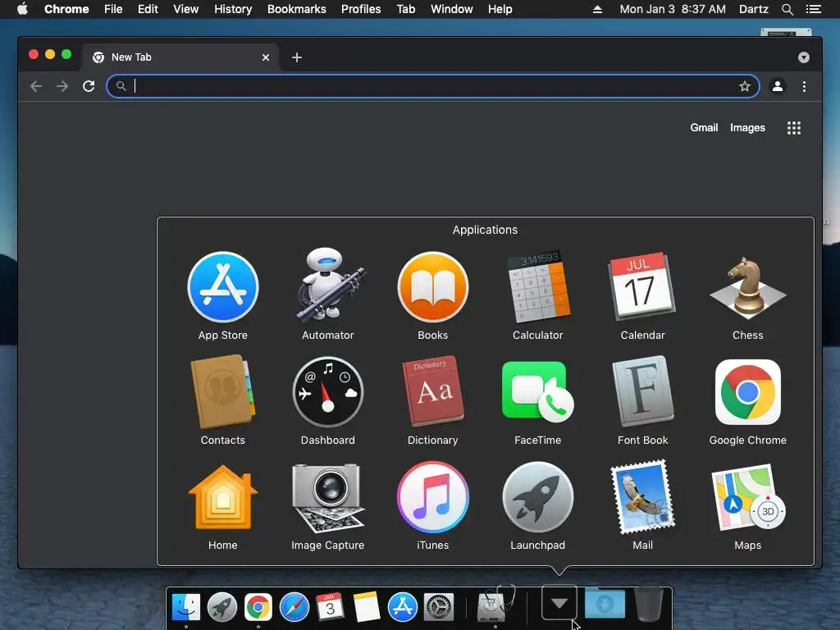
Task: Focus the Chrome address bar
Action: tap(433, 86)
